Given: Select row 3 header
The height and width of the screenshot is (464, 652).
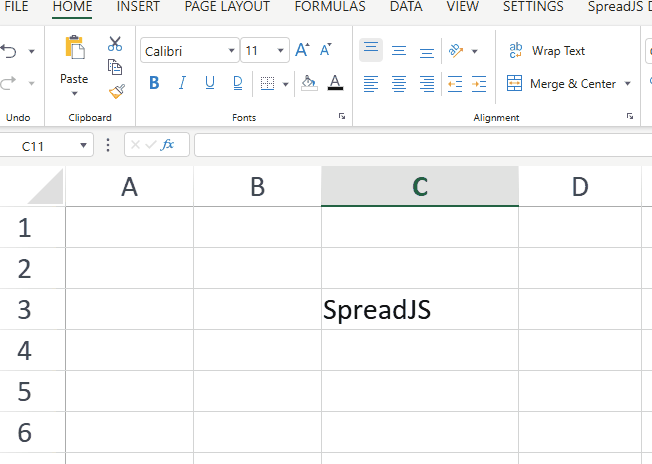Looking at the screenshot, I should click(x=32, y=309).
